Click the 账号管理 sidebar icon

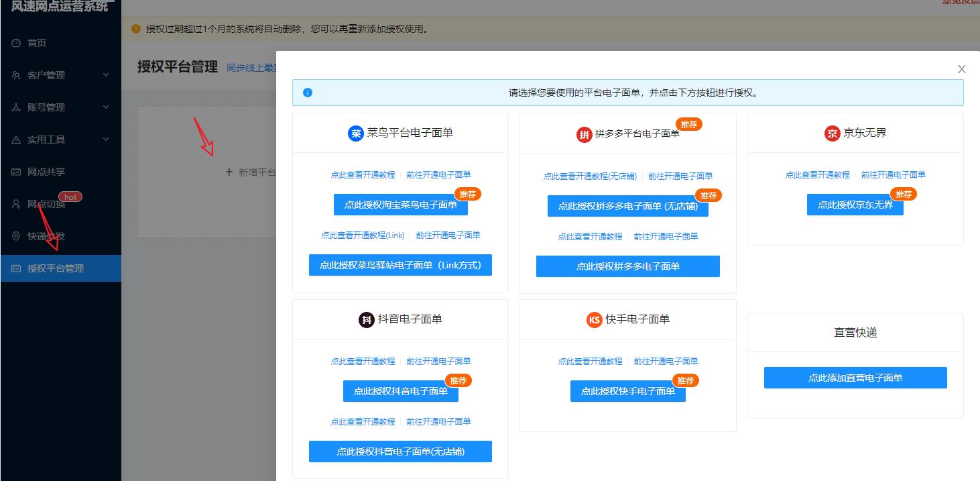coord(15,107)
